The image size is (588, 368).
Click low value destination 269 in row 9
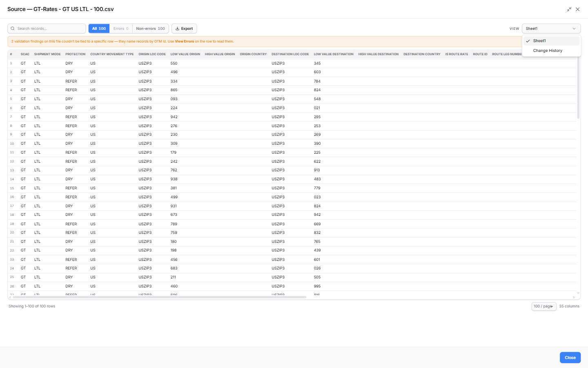point(317,135)
